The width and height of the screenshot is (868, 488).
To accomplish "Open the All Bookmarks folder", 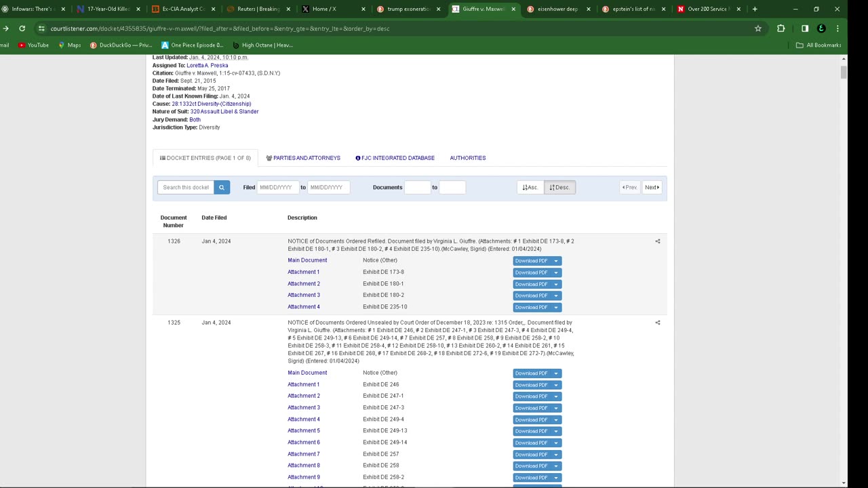I will (x=818, y=45).
